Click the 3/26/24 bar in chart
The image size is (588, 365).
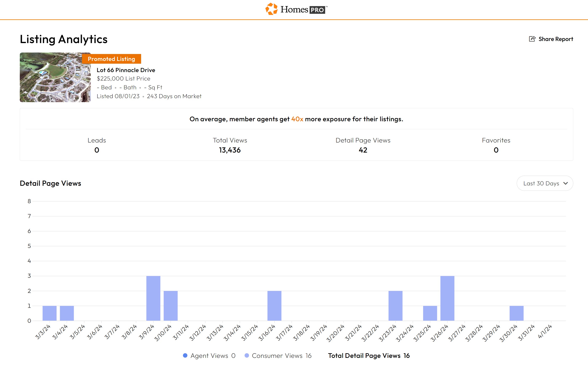pyautogui.click(x=447, y=298)
